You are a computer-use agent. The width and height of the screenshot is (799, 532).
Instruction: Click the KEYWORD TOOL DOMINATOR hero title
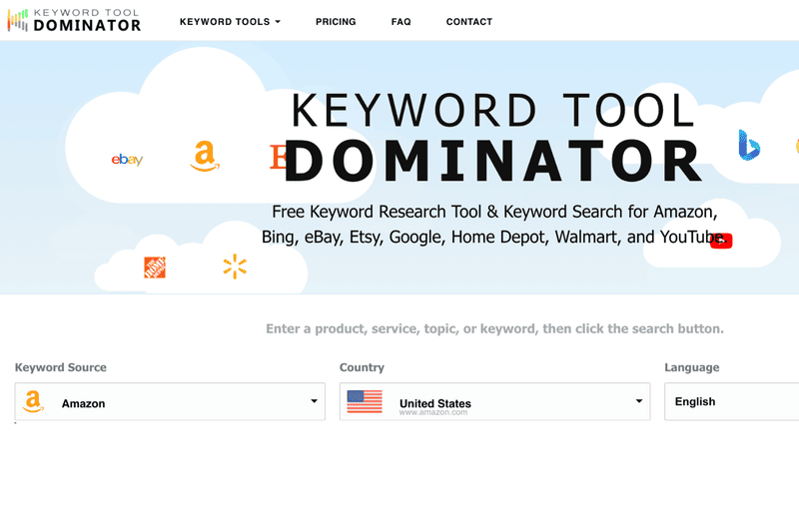493,137
